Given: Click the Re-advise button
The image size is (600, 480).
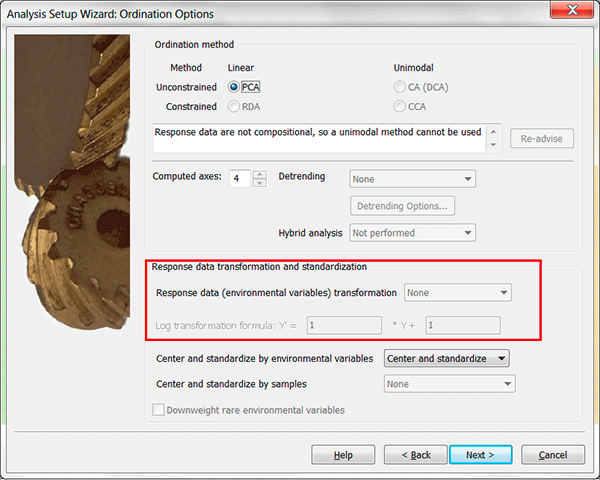Looking at the screenshot, I should pyautogui.click(x=543, y=139).
